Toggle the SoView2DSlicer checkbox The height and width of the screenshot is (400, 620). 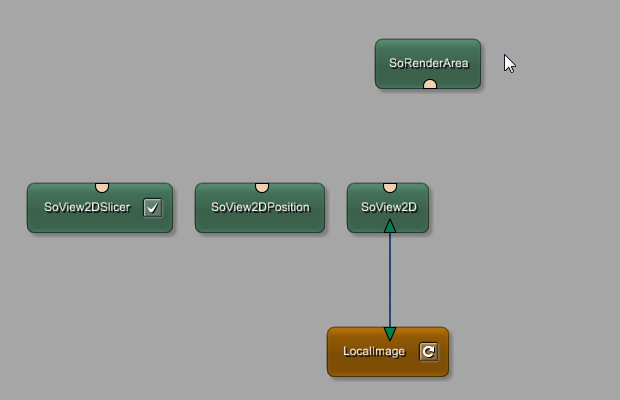click(152, 208)
